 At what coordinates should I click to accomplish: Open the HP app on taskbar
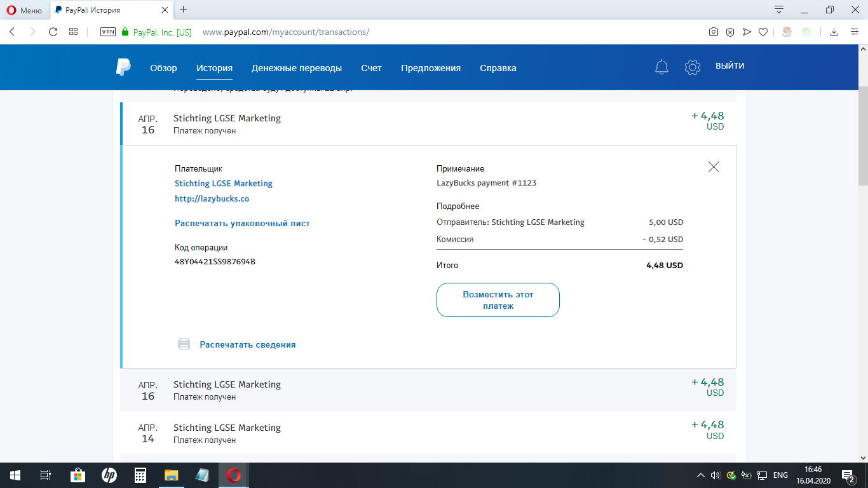pos(109,475)
